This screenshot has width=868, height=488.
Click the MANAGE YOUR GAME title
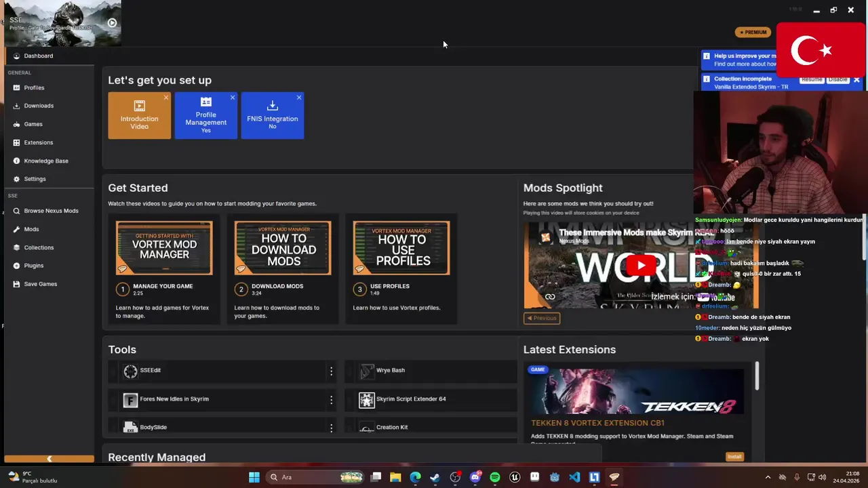coord(163,286)
